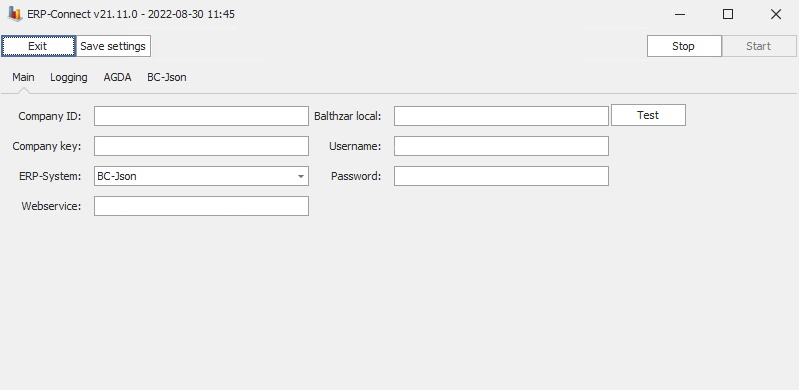Select the Webservice text field
Image resolution: width=799 pixels, height=390 pixels.
(x=201, y=206)
